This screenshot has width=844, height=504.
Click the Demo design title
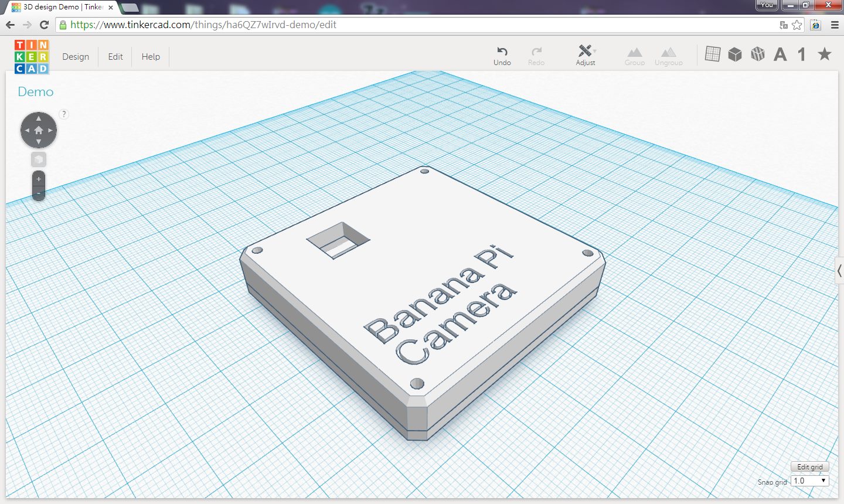pyautogui.click(x=36, y=92)
